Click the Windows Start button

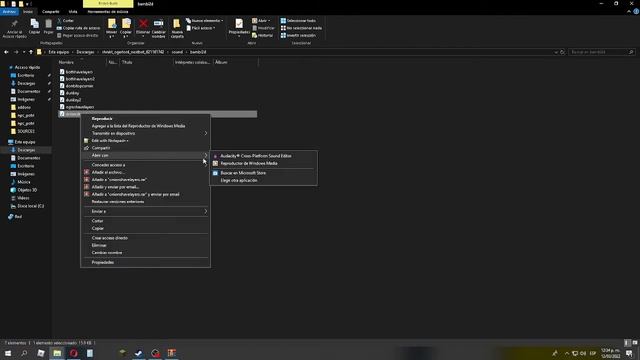tap(8, 353)
